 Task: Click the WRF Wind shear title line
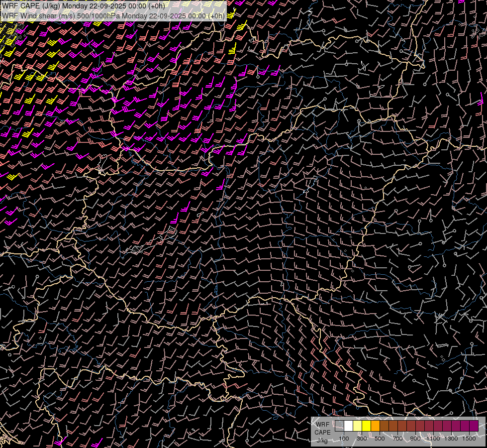click(x=113, y=15)
